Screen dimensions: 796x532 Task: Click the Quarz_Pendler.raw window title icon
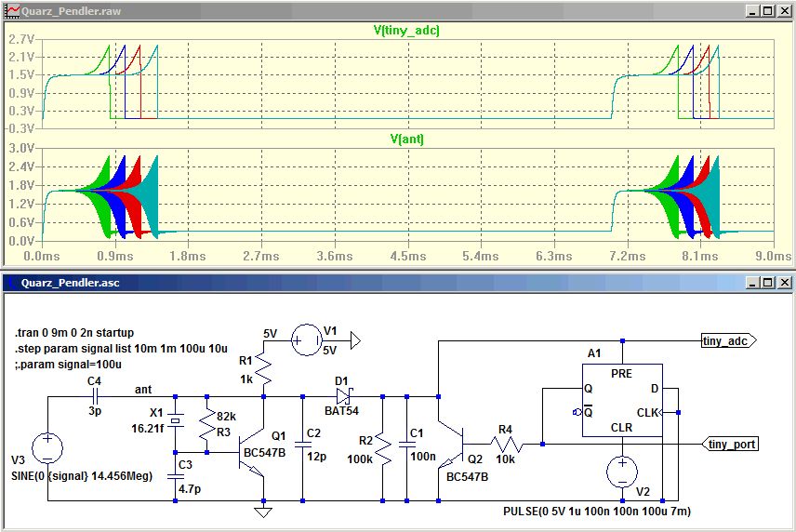12,11
